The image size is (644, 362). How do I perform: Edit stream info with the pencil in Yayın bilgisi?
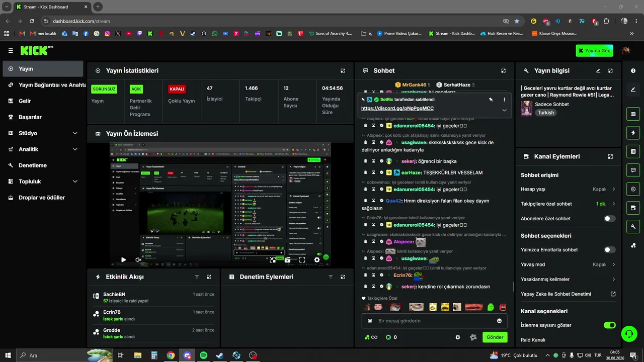click(x=598, y=71)
